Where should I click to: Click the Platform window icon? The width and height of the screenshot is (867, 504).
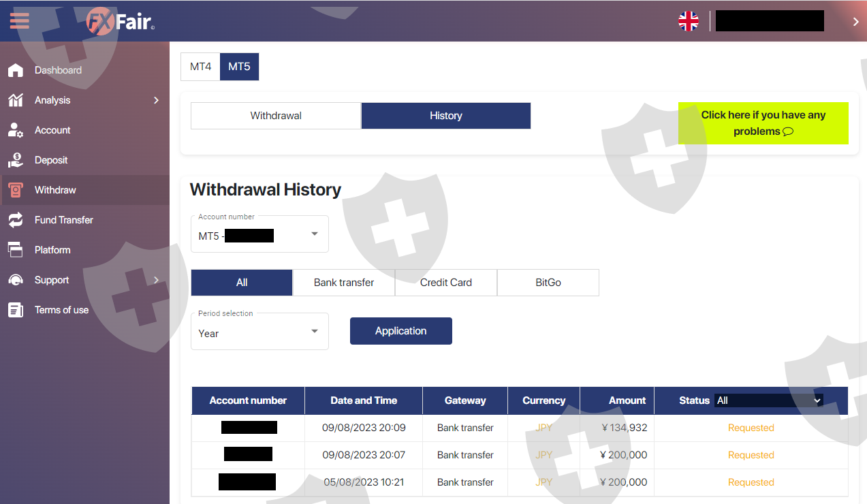tap(15, 250)
